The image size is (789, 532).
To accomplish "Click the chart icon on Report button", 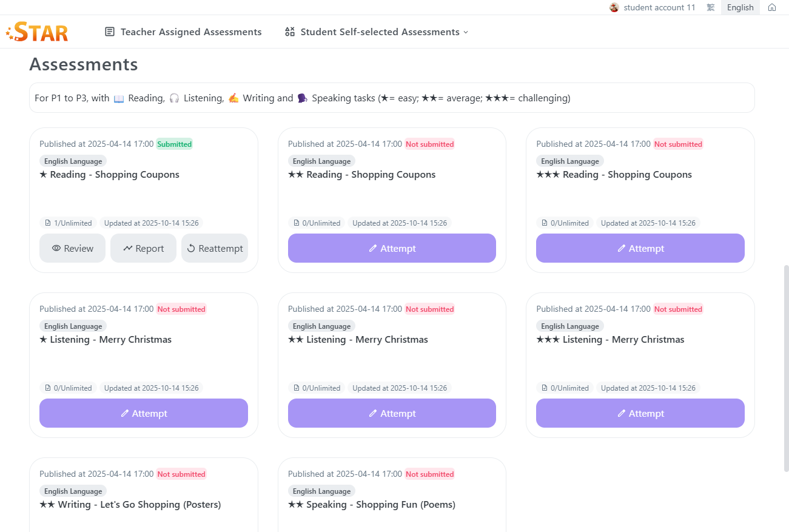I will (x=128, y=248).
